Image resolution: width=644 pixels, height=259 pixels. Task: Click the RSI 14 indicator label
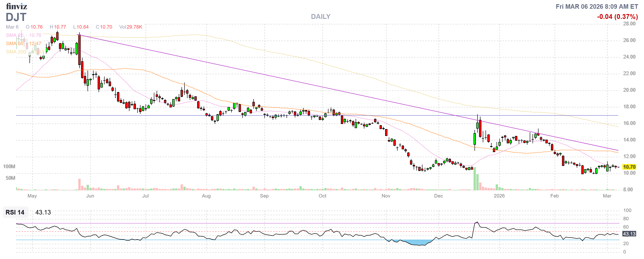pos(15,212)
